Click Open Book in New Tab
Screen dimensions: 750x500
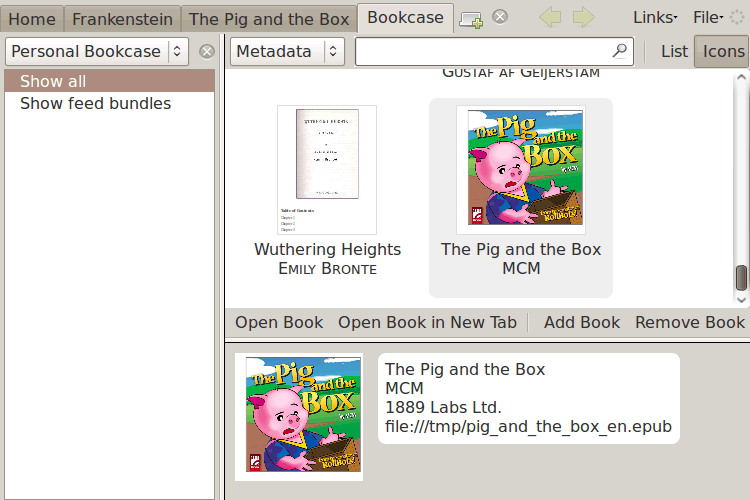pos(427,322)
